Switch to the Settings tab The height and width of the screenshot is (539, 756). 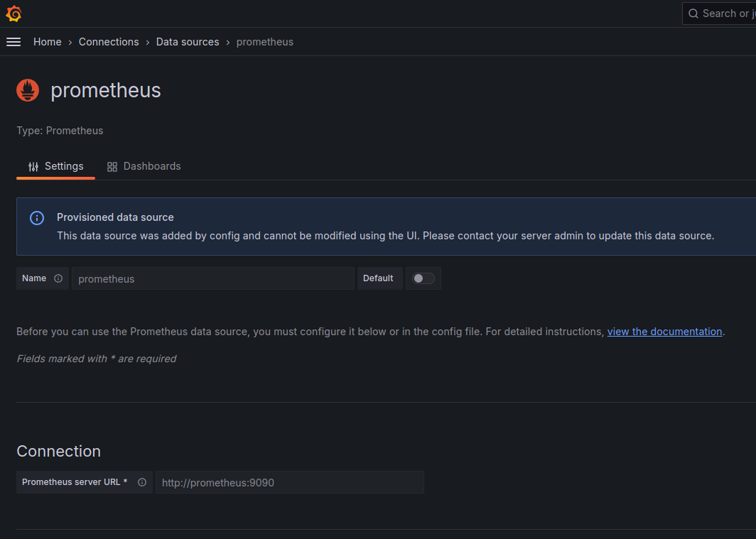tap(56, 167)
